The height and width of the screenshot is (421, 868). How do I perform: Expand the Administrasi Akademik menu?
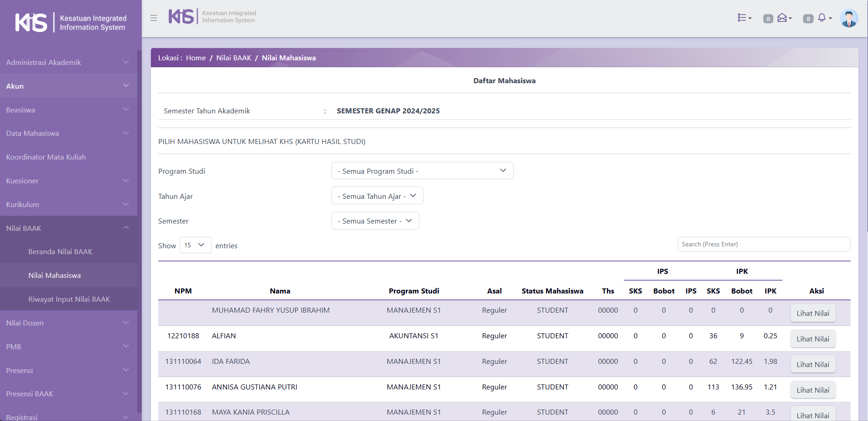click(68, 62)
